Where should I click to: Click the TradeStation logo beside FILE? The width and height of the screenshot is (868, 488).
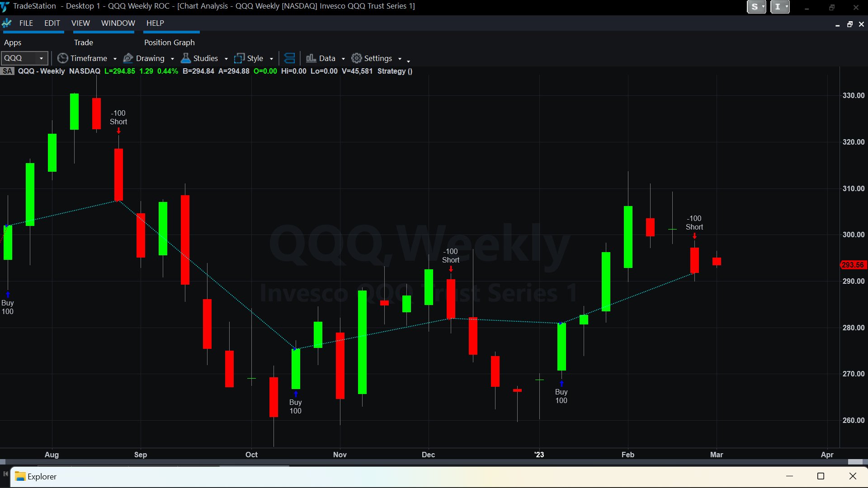[7, 23]
